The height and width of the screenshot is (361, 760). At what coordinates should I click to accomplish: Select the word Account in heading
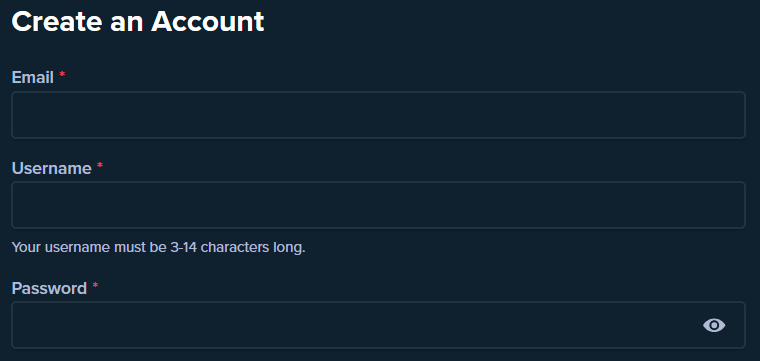207,22
